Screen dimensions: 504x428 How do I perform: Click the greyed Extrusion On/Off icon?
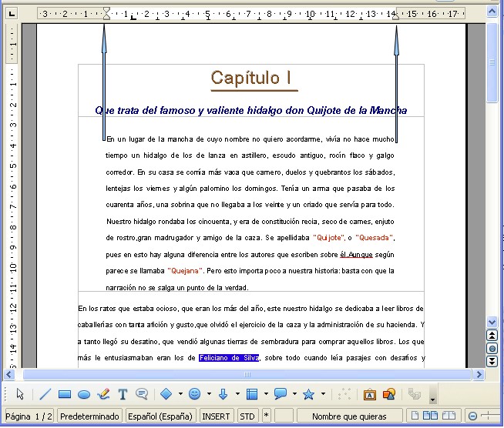(415, 393)
